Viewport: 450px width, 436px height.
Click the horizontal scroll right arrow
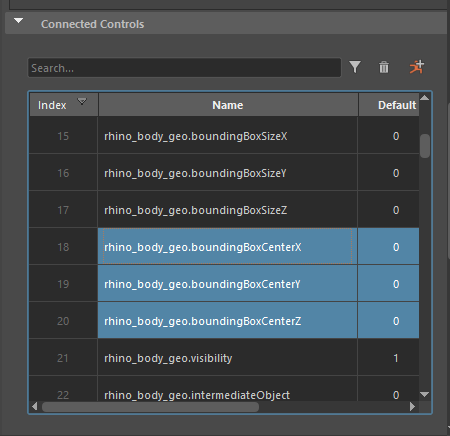coord(413,406)
